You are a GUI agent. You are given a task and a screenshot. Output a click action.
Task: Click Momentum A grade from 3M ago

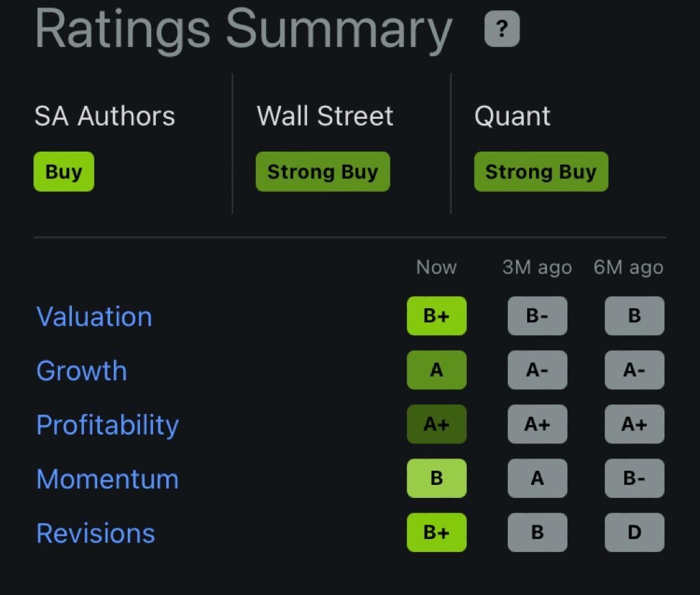tap(537, 478)
